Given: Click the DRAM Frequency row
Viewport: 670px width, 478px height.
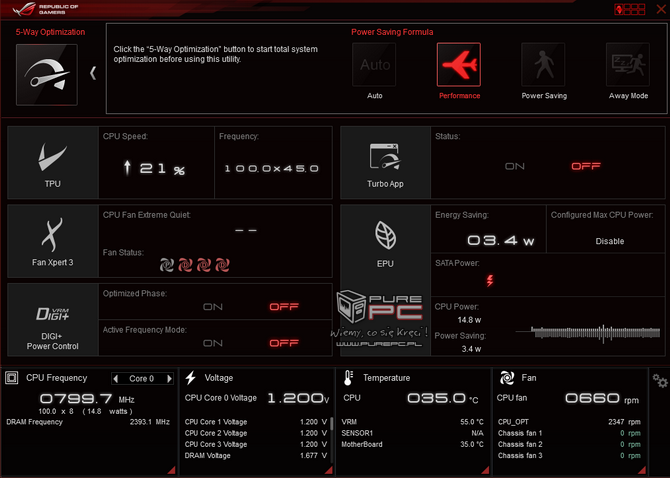Looking at the screenshot, I should point(88,422).
